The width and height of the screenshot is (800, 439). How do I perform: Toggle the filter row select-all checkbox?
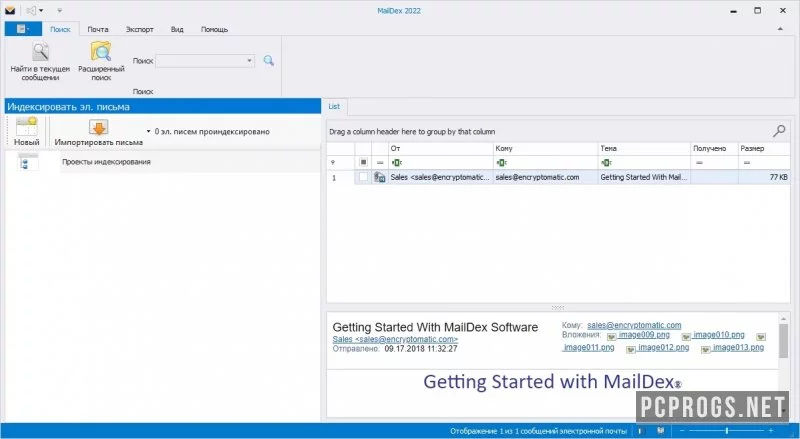(x=363, y=162)
